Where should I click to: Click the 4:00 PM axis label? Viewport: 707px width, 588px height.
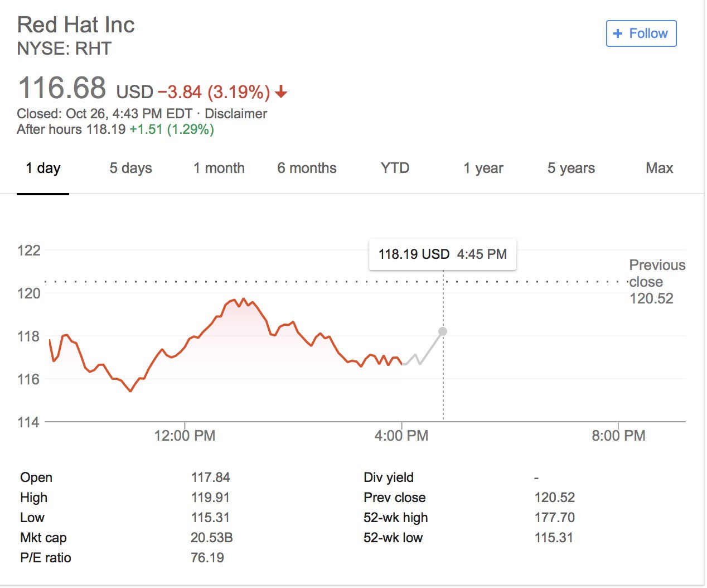(401, 436)
